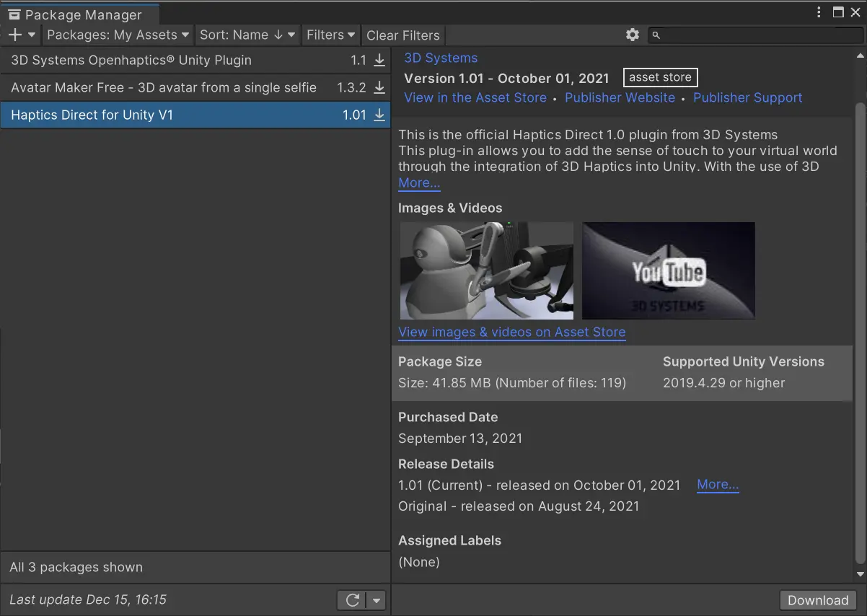Close the Package Manager window
Screen dimensions: 867x616
click(x=856, y=12)
